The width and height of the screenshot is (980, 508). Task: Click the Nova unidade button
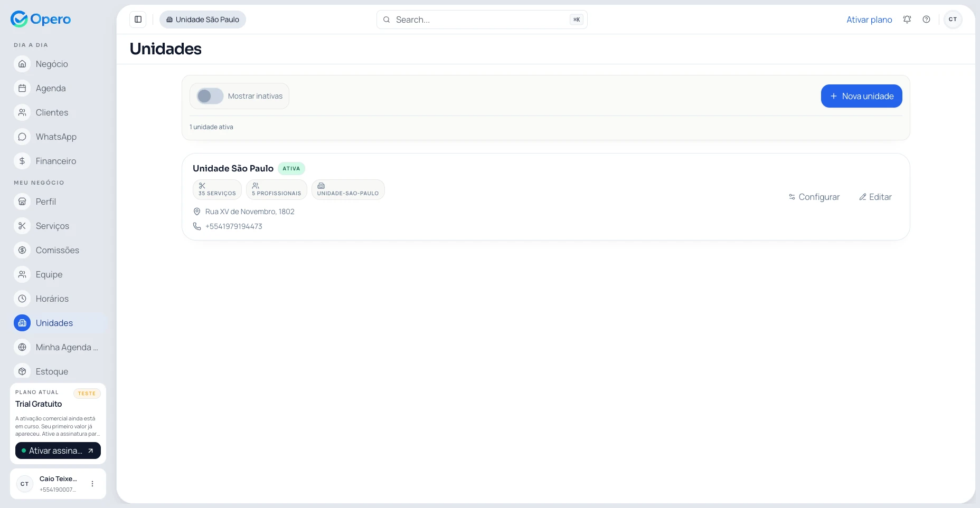(861, 96)
